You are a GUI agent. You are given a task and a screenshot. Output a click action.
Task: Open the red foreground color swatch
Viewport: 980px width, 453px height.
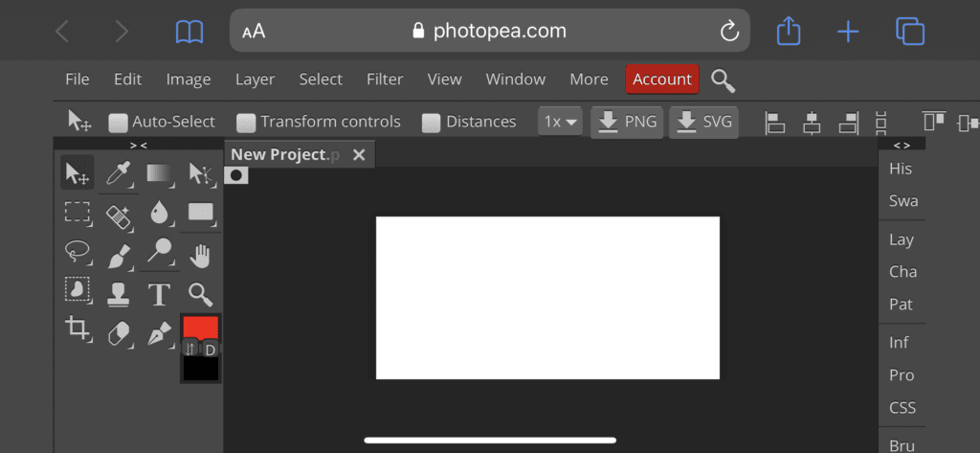pos(201,328)
